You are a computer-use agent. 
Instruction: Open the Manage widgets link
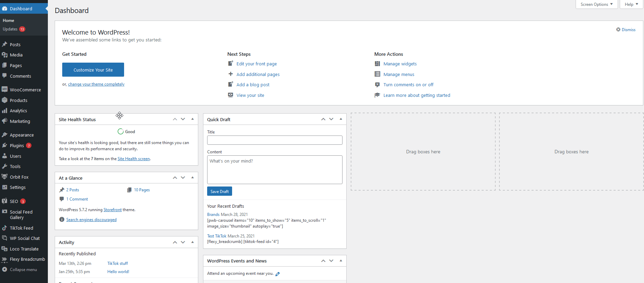[400, 64]
